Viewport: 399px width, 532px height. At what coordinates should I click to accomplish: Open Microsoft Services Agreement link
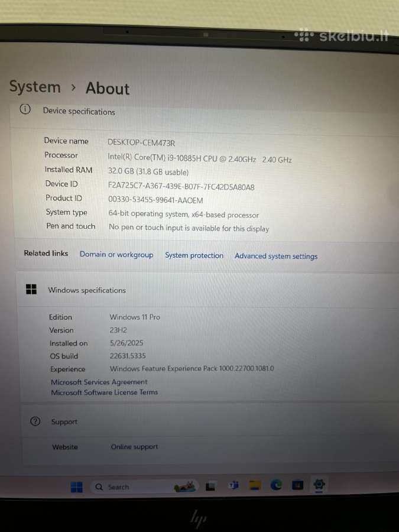click(99, 382)
